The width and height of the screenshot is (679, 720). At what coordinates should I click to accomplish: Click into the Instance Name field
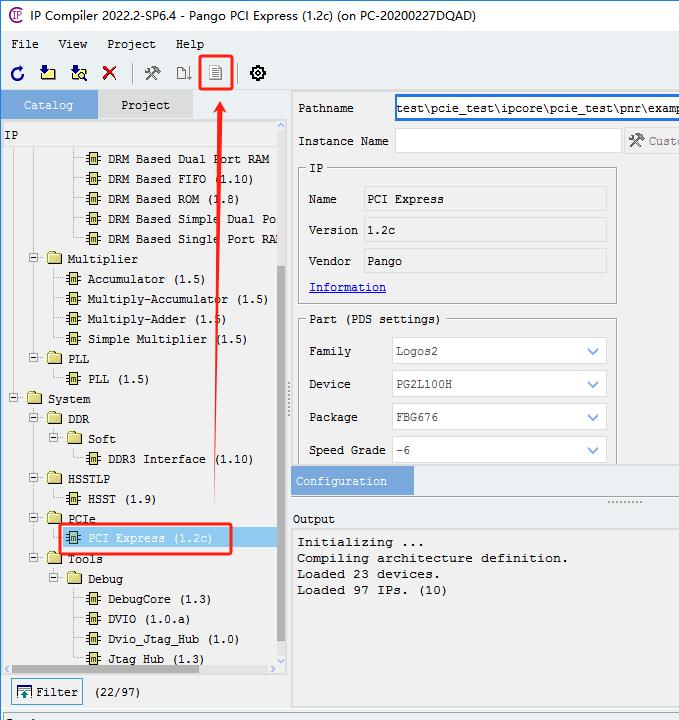(x=508, y=141)
